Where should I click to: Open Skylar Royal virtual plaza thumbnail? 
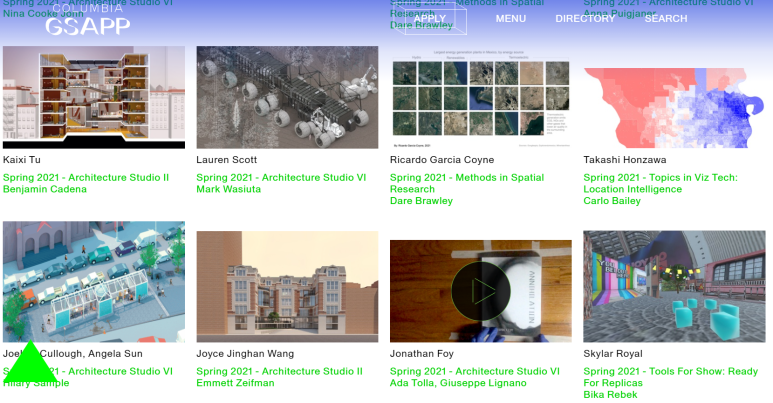tap(674, 287)
